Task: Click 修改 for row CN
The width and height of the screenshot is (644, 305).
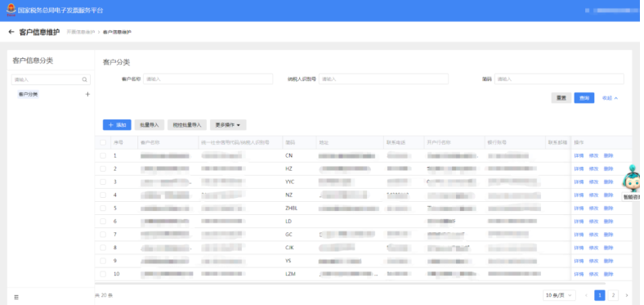Action: tap(593, 156)
